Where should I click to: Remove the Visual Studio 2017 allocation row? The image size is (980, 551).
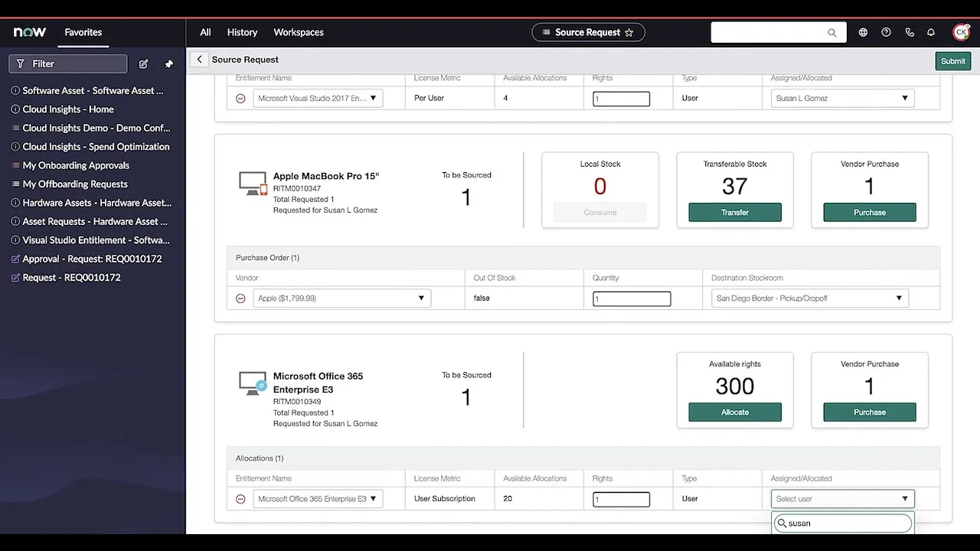coord(240,98)
